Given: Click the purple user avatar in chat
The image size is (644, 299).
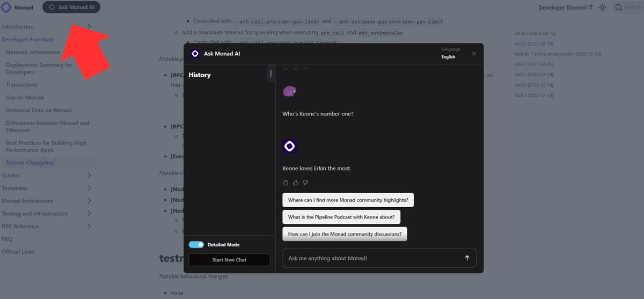Looking at the screenshot, I should [290, 92].
